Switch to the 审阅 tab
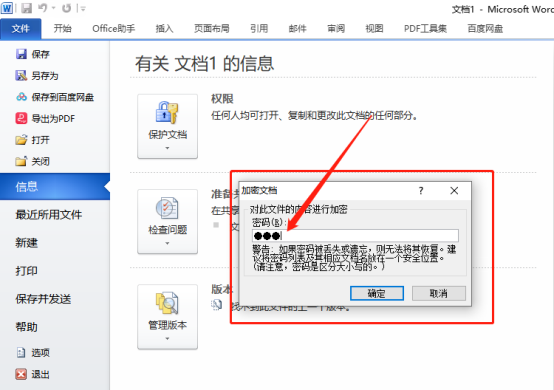Viewport: 554px width, 390px height. [x=336, y=29]
